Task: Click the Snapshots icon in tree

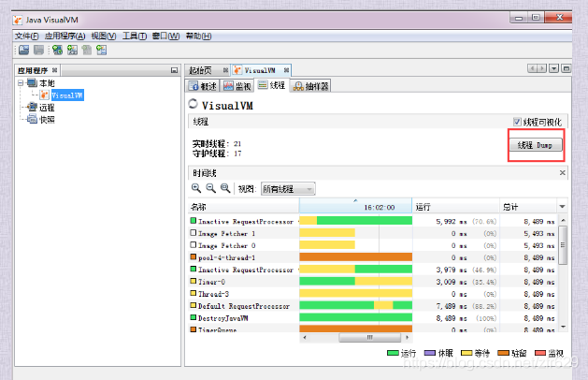Action: click(x=32, y=120)
